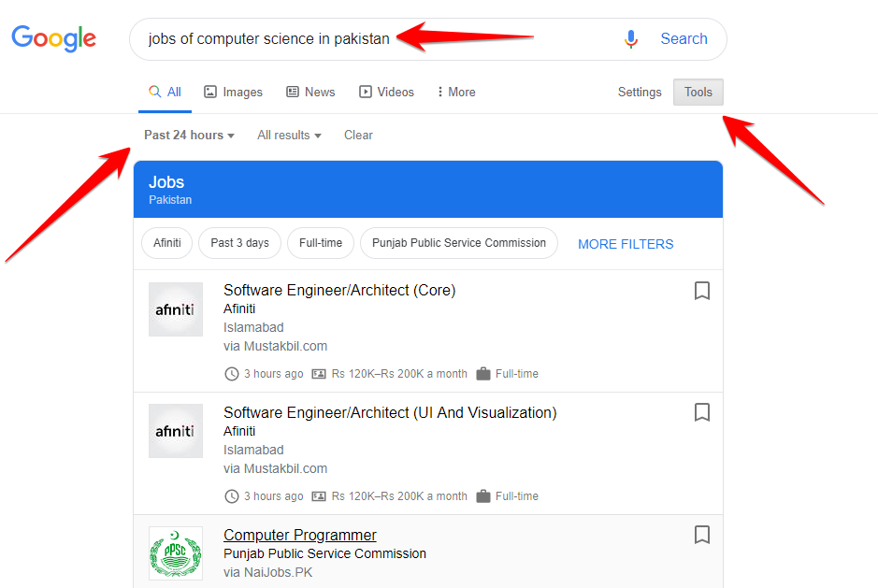
Task: Enable the Afiniti filter chip
Action: coord(166,243)
